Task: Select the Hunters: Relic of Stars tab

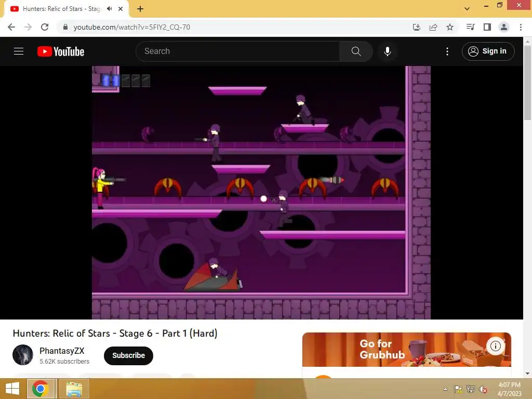Action: (61, 9)
